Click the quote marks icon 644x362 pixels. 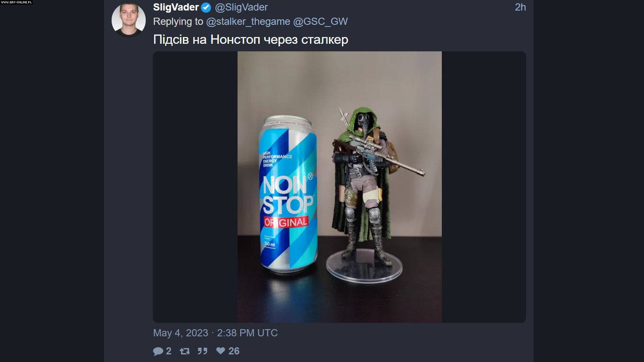[x=203, y=351]
